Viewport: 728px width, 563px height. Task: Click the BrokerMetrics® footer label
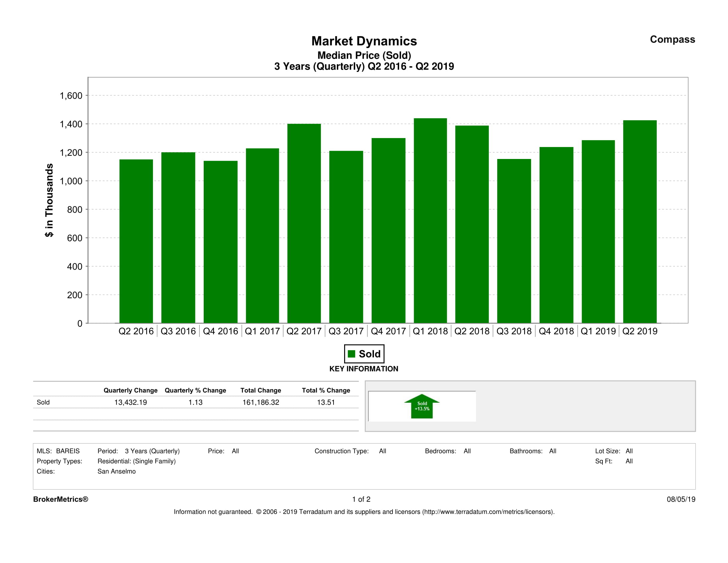[61, 499]
